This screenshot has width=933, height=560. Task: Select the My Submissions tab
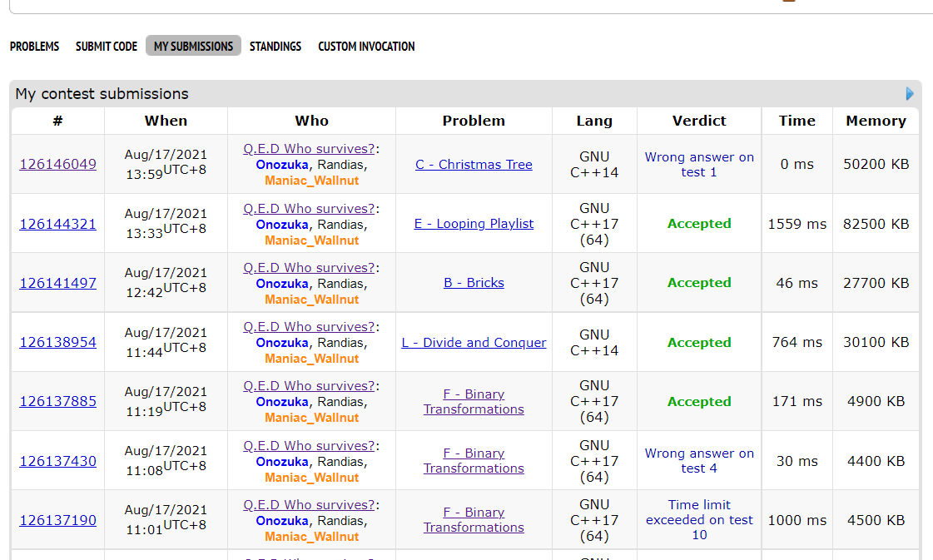[x=193, y=47]
